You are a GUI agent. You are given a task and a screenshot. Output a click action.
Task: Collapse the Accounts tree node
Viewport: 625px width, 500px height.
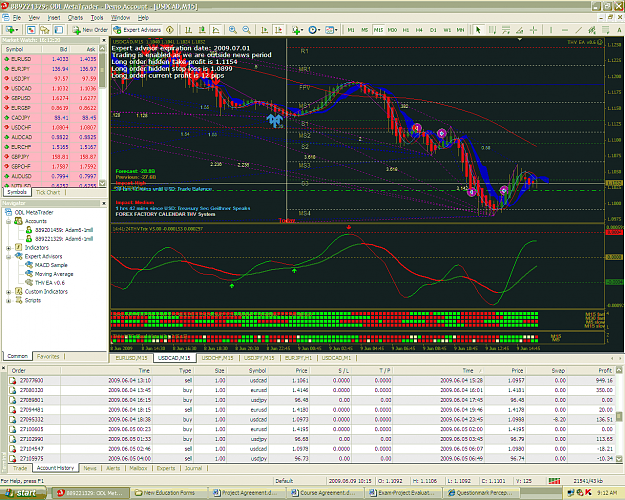coord(8,221)
